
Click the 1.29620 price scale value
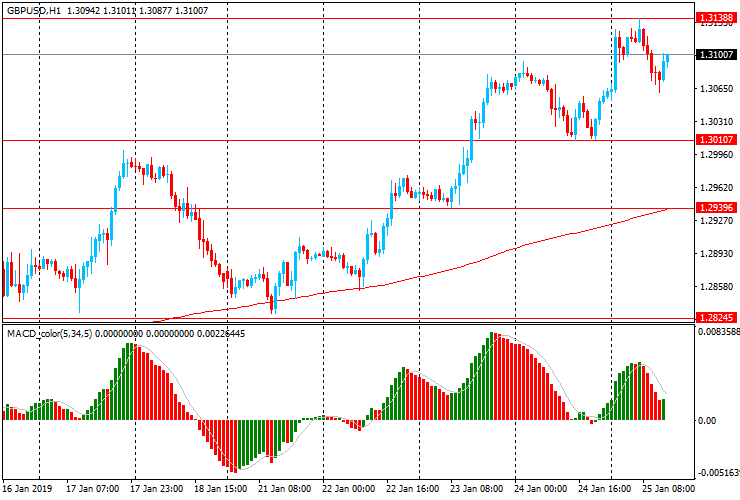[x=716, y=187]
